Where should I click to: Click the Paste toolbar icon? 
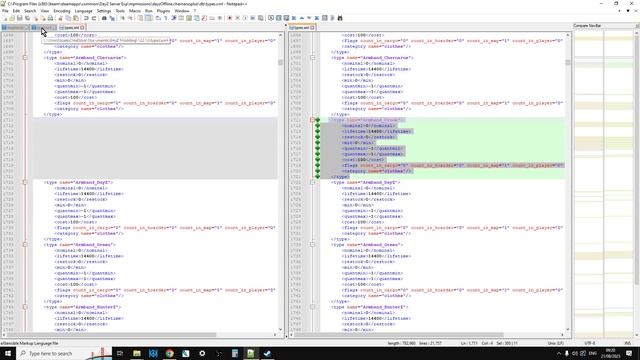click(x=76, y=18)
